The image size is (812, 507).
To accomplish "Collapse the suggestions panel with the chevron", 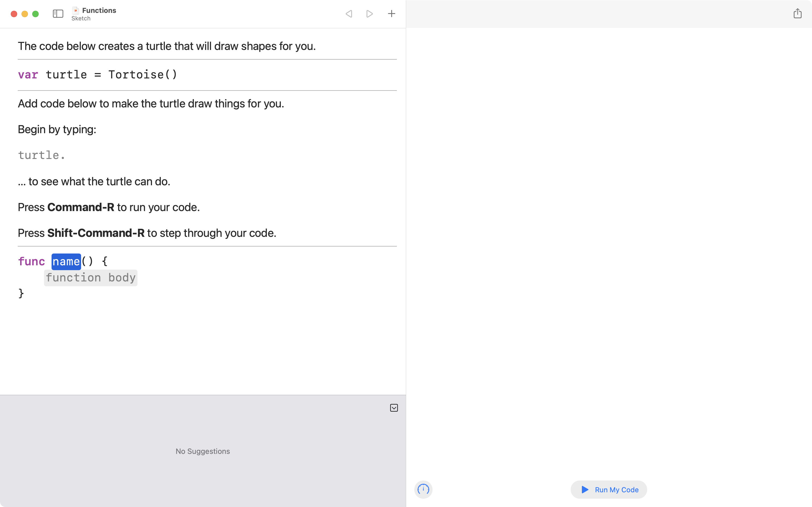I will pyautogui.click(x=394, y=408).
